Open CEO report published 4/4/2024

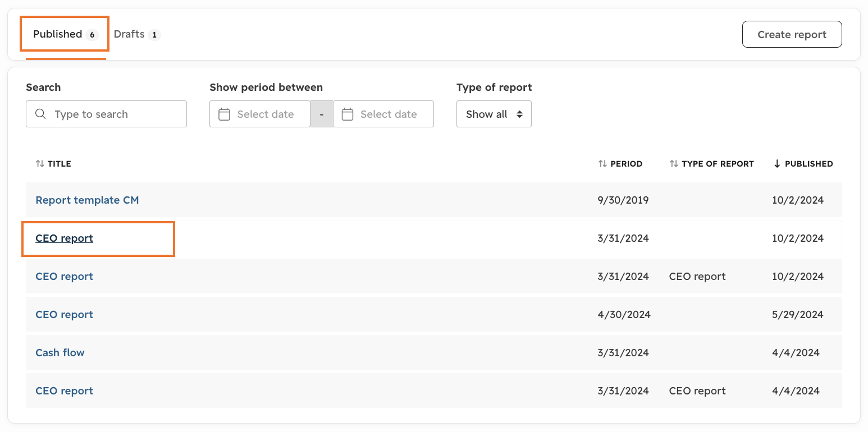point(64,390)
